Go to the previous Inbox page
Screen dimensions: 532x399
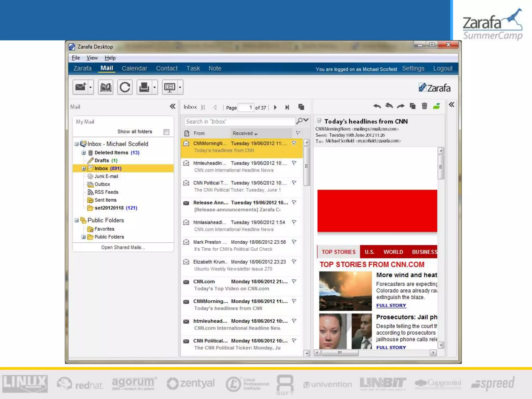click(215, 107)
